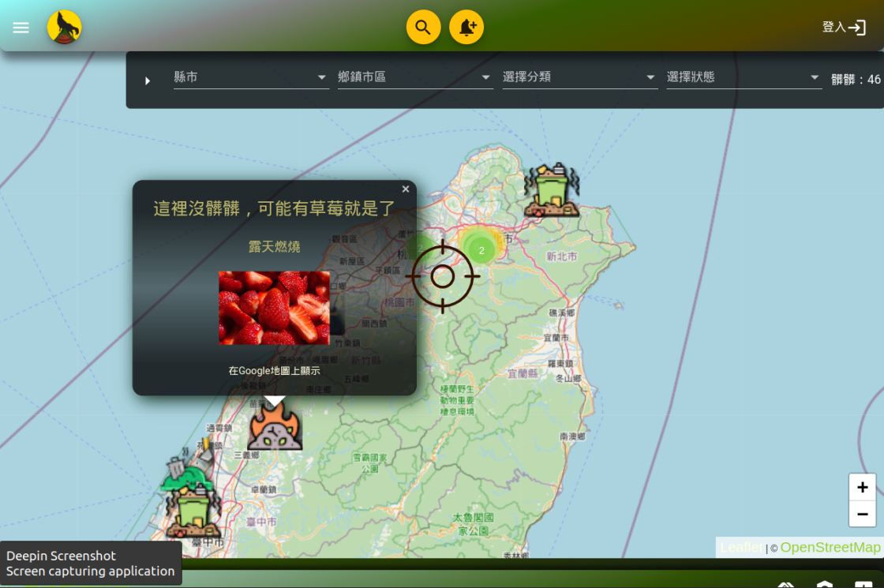884x588 pixels.
Task: Open the Leaflet attribution link
Action: coord(740,548)
